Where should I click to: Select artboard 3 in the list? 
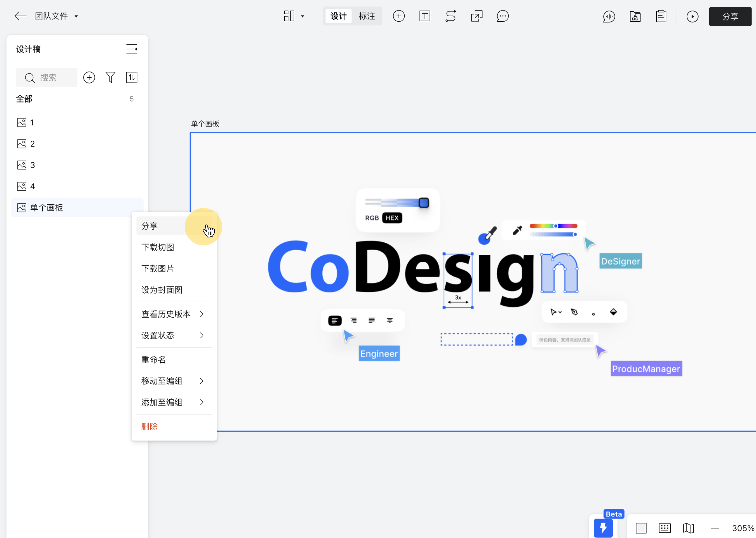pos(77,165)
